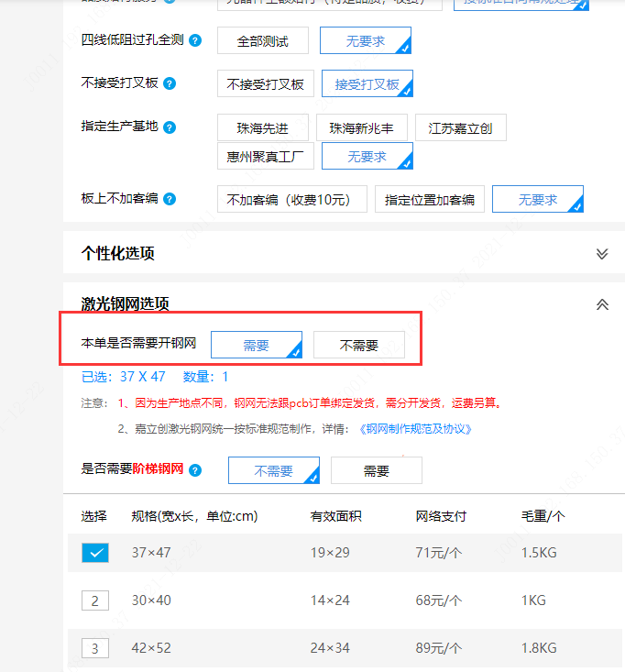
Task: Select stencil size row 2 (30×40)
Action: (x=94, y=600)
